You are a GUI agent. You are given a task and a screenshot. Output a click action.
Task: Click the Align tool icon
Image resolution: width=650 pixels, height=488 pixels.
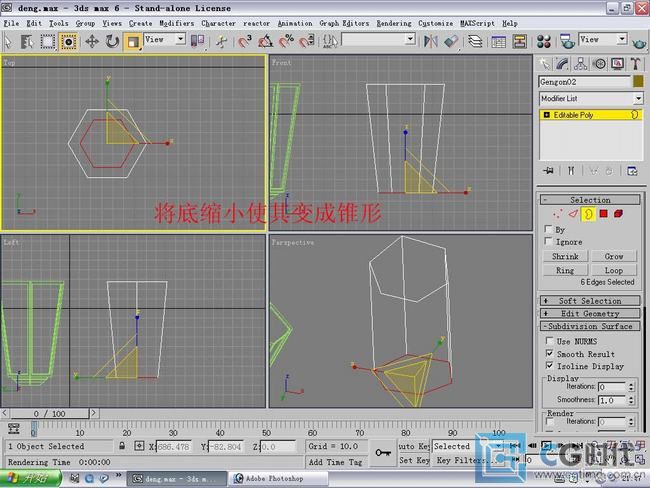tap(451, 41)
